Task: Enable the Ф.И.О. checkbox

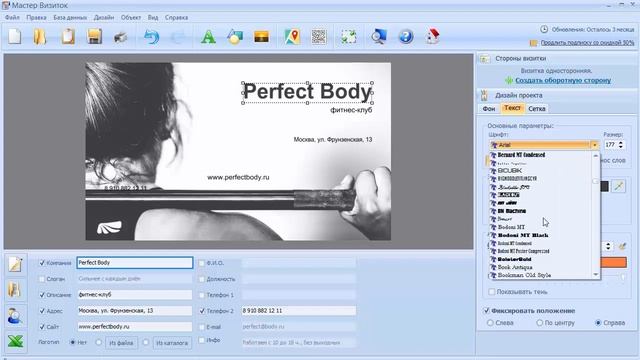Action: pyautogui.click(x=202, y=263)
